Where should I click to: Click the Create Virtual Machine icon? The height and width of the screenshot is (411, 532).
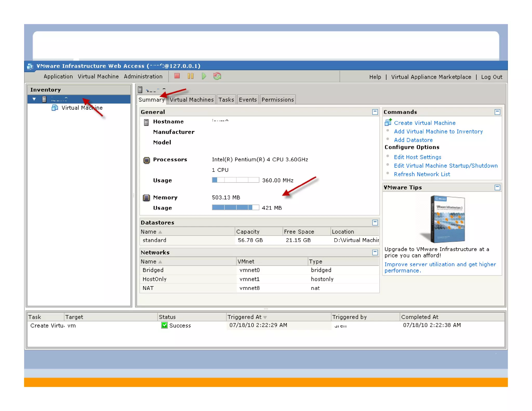[x=388, y=122]
